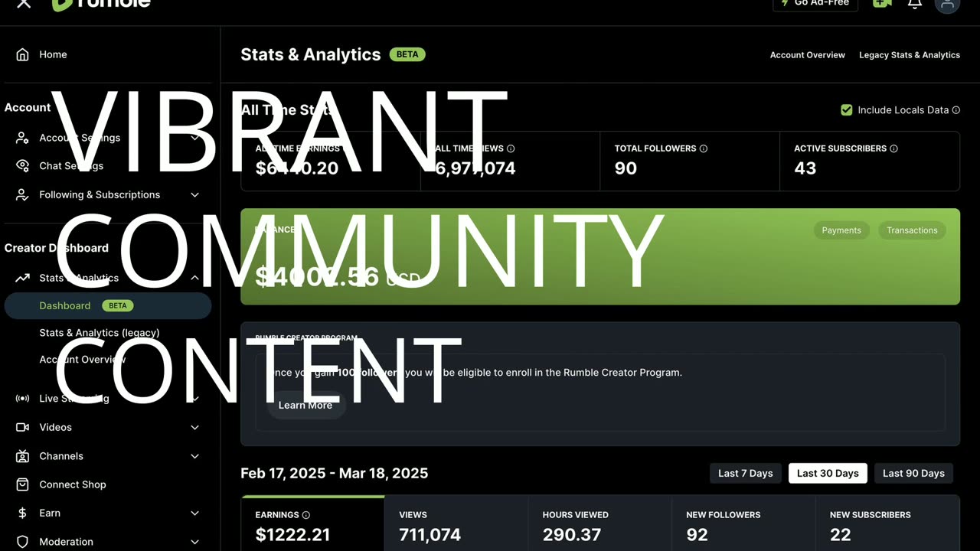The height and width of the screenshot is (551, 980).
Task: Click the Total Followers value 90
Action: click(626, 168)
